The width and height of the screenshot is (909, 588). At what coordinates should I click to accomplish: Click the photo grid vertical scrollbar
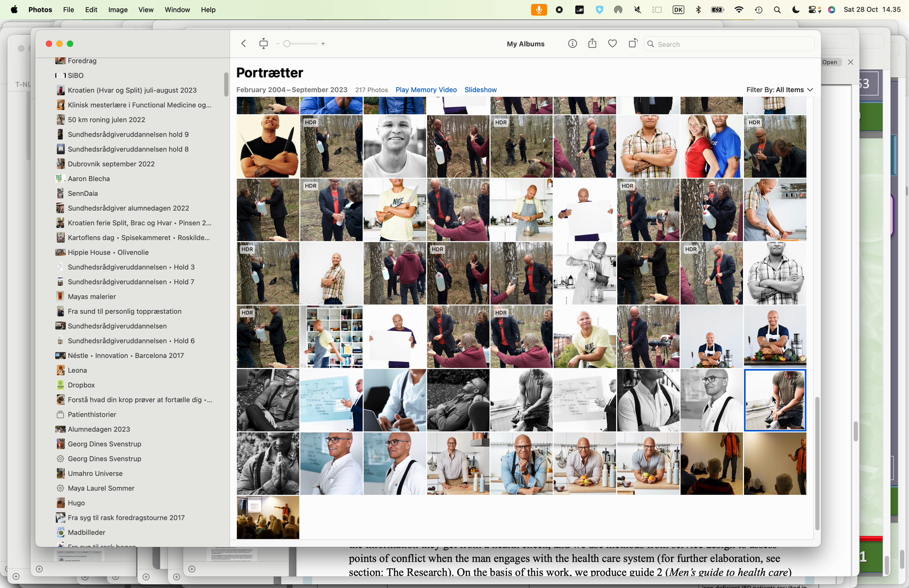(x=817, y=463)
